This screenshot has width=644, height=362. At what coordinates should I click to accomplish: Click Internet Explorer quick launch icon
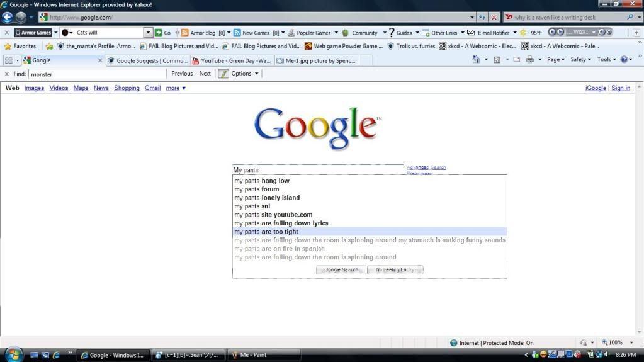pos(56,355)
